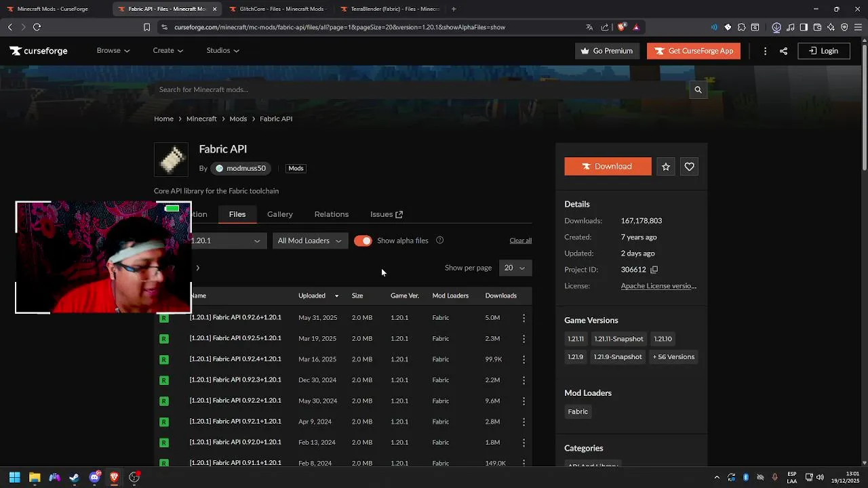
Task: Click the Brave Rewards triangle icon
Action: pos(636,27)
